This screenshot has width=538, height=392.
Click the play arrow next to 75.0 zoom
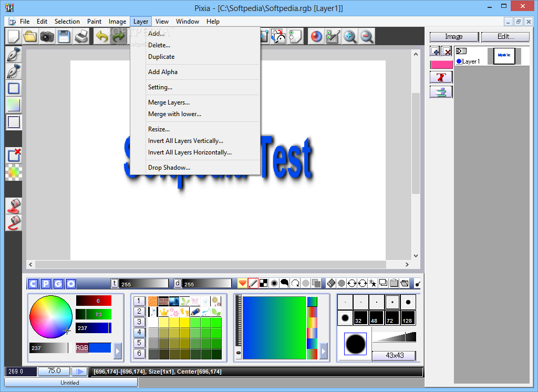[x=80, y=372]
